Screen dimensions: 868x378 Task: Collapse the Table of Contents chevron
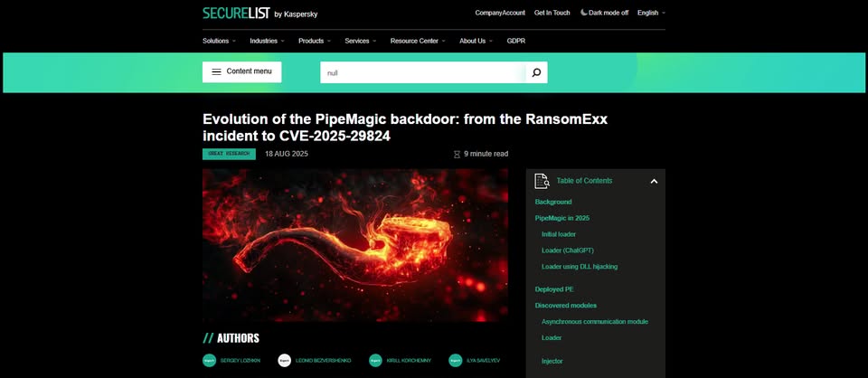[654, 181]
